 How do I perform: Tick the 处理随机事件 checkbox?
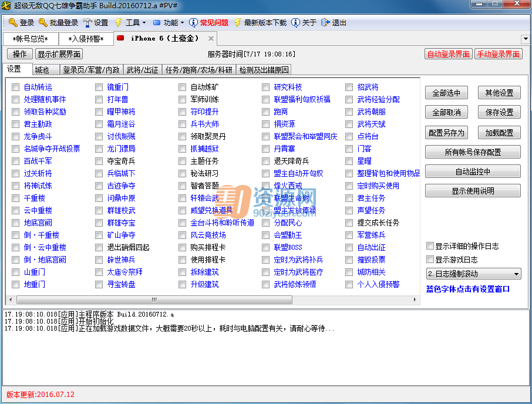coord(16,100)
